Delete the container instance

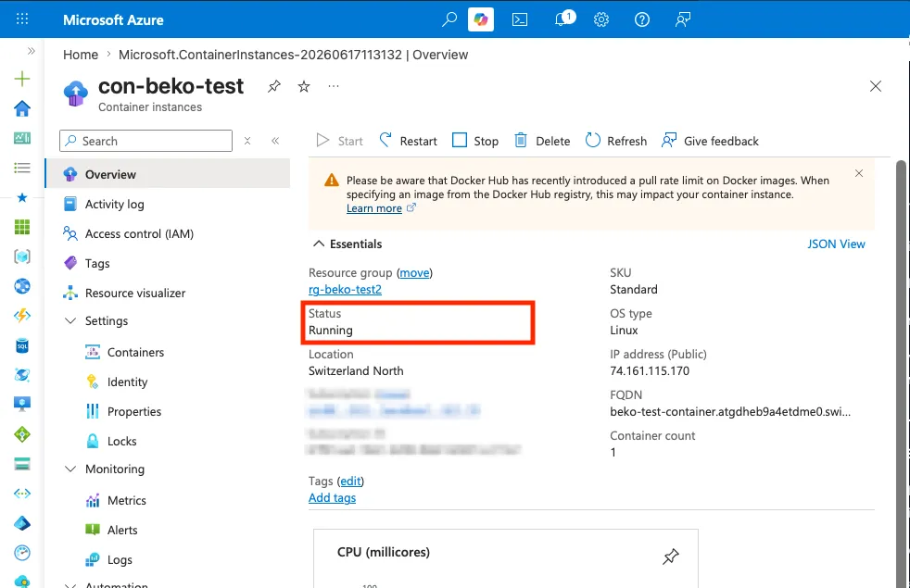coord(542,141)
